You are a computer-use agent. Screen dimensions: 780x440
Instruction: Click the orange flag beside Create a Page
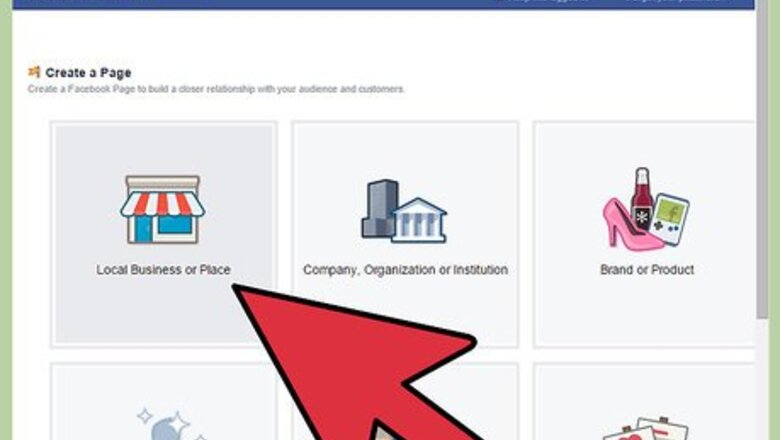(34, 72)
